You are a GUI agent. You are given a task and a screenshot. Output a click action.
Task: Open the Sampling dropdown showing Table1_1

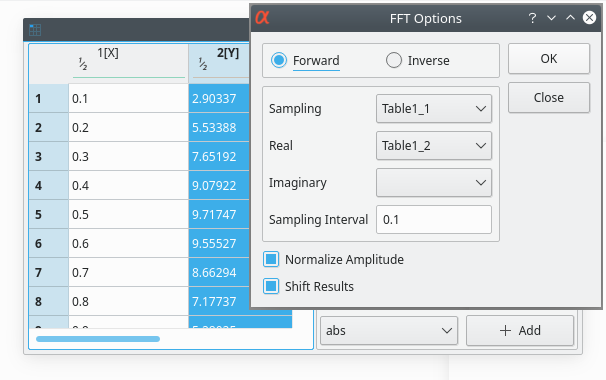tap(434, 109)
